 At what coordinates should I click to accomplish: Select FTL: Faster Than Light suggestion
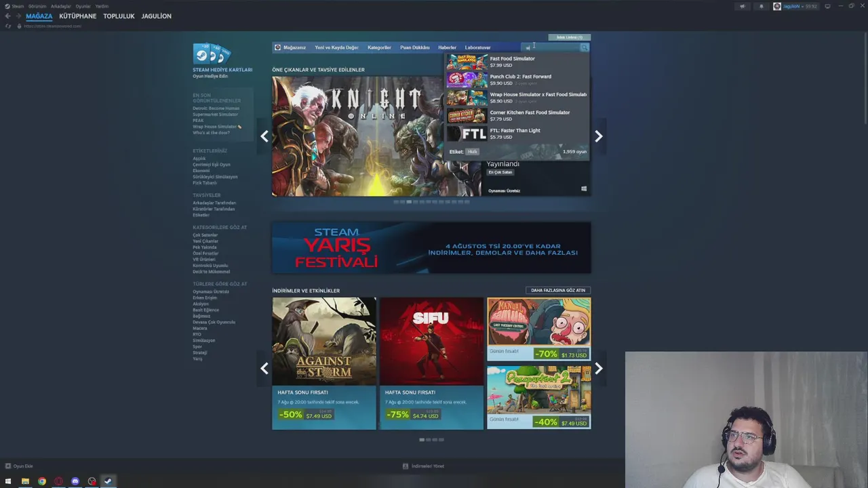point(517,134)
